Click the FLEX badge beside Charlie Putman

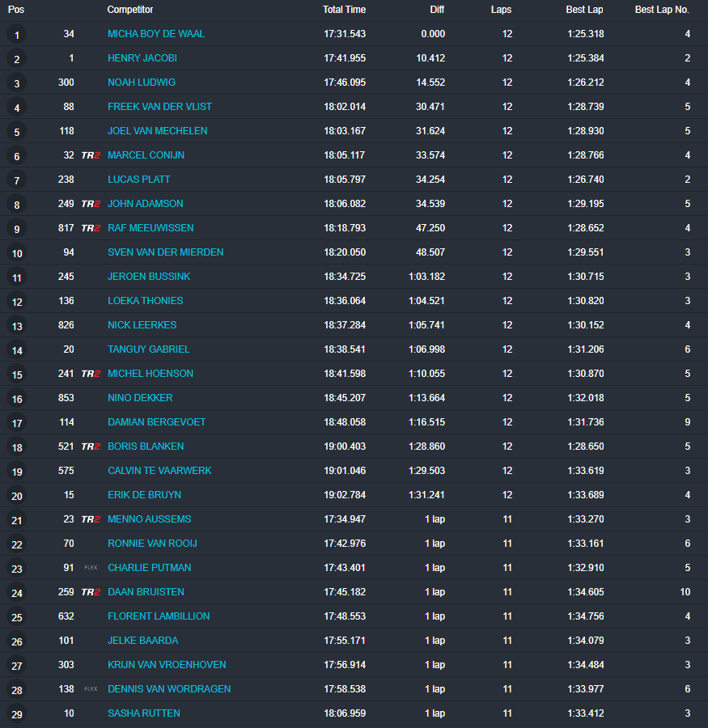point(91,568)
